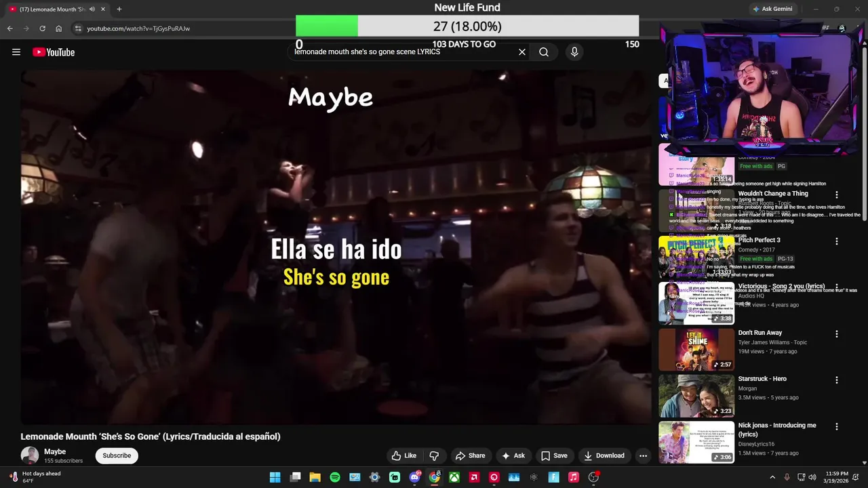868x488 pixels.
Task: Open options for Wouldn't Change a Thing
Action: coord(836,195)
